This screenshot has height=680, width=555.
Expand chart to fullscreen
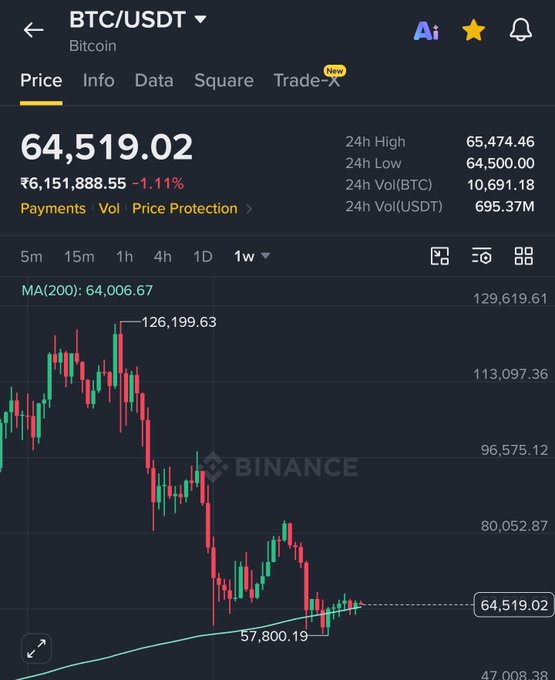pyautogui.click(x=36, y=649)
